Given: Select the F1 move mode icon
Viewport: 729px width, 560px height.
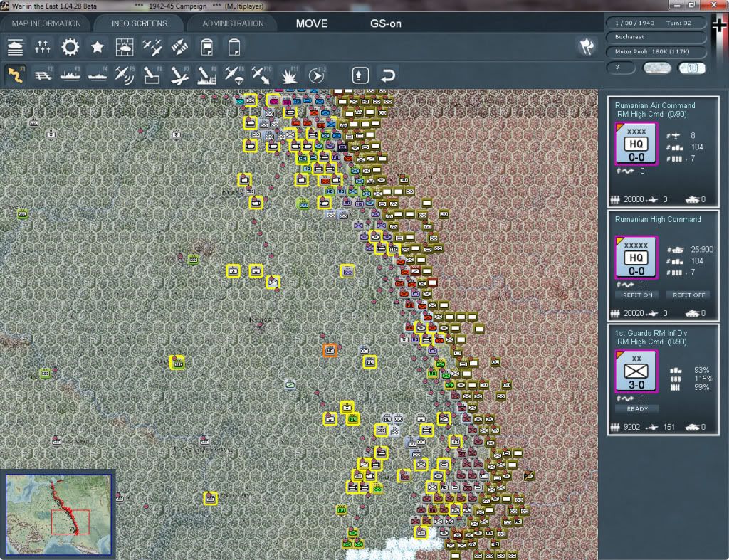Looking at the screenshot, I should click(x=16, y=75).
